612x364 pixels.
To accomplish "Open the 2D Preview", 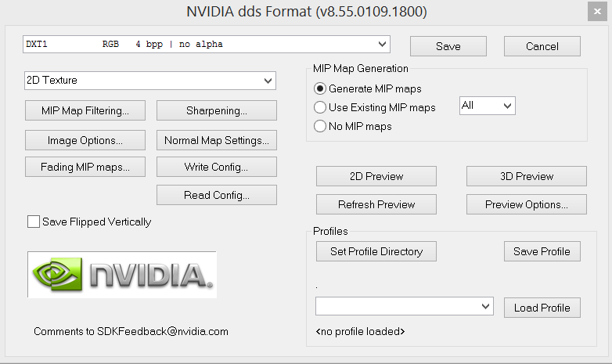I will 376,176.
